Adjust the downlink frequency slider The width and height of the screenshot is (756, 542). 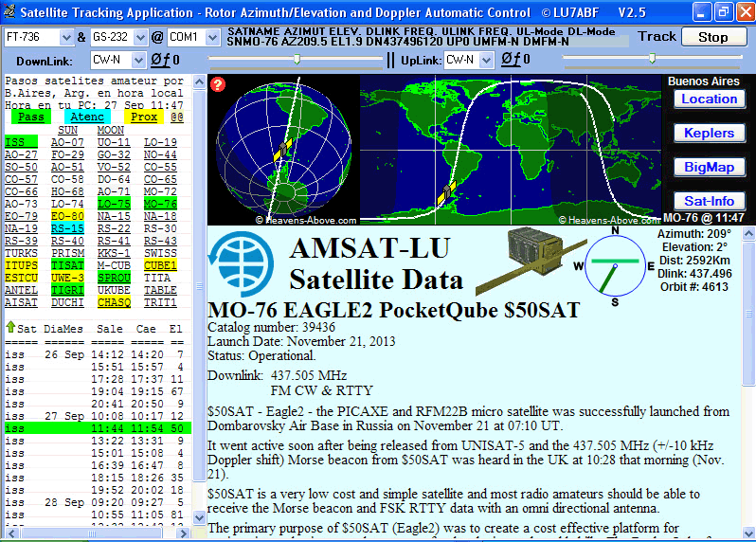coord(297,59)
